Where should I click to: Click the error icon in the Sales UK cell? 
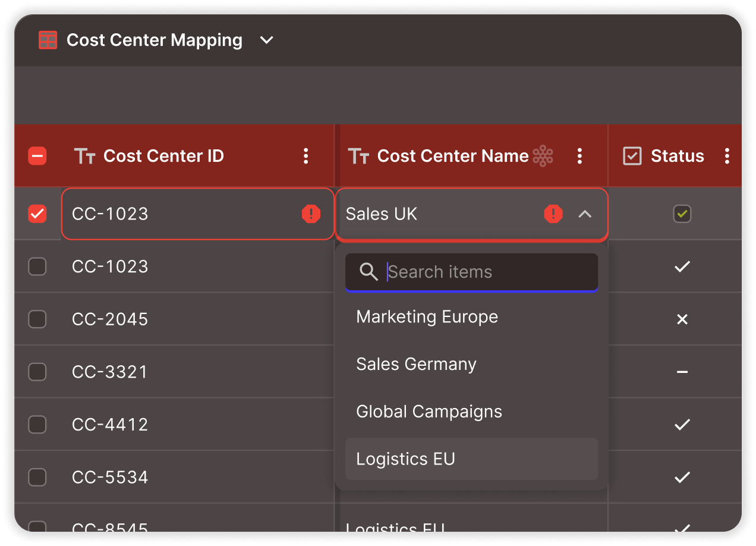553,214
